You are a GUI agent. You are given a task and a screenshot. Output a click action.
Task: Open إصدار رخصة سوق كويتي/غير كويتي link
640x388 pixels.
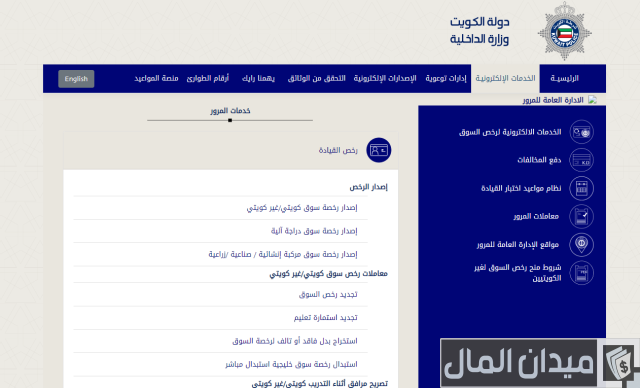click(x=302, y=208)
